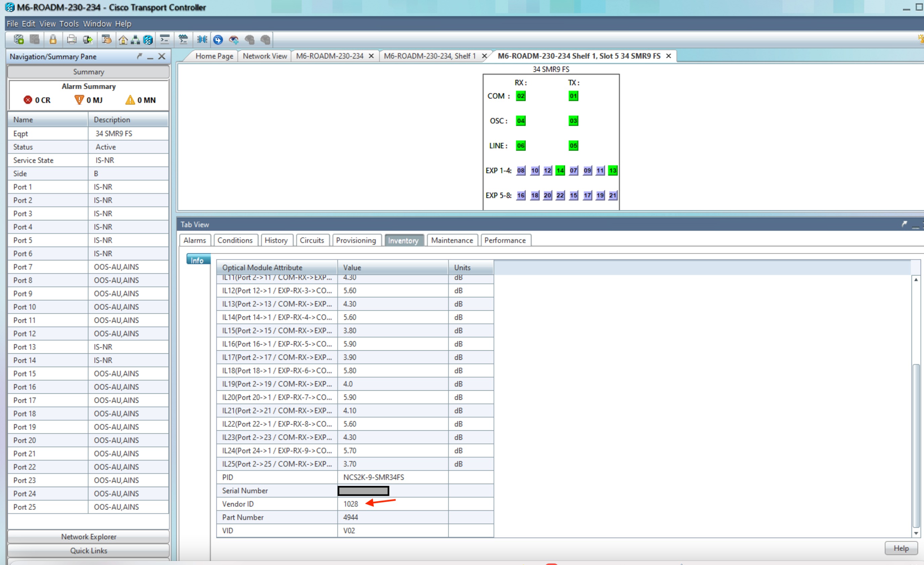Select EXP port 16 box

point(521,195)
